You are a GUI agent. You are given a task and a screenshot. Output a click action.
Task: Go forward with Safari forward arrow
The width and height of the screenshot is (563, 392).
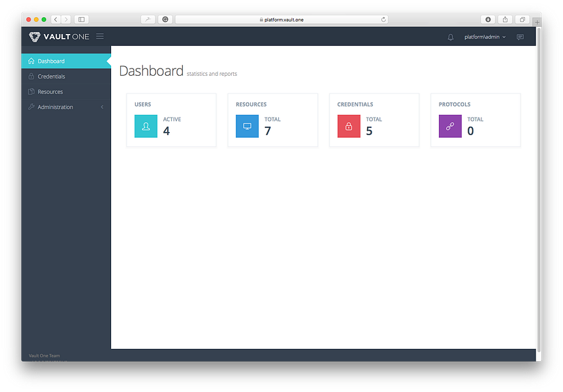(x=66, y=20)
